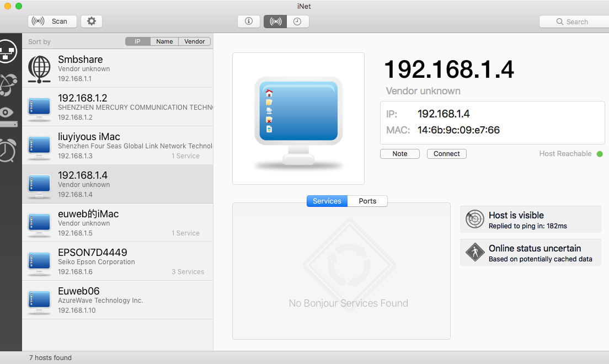The width and height of the screenshot is (609, 364).
Task: Select host 192.168.1.2 Shenzhen Mercury
Action: (117, 107)
